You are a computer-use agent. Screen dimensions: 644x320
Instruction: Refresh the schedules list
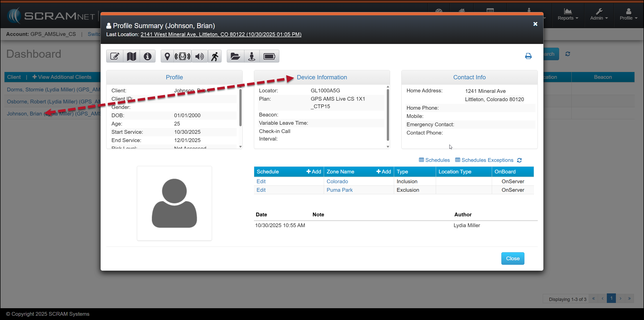pos(519,160)
